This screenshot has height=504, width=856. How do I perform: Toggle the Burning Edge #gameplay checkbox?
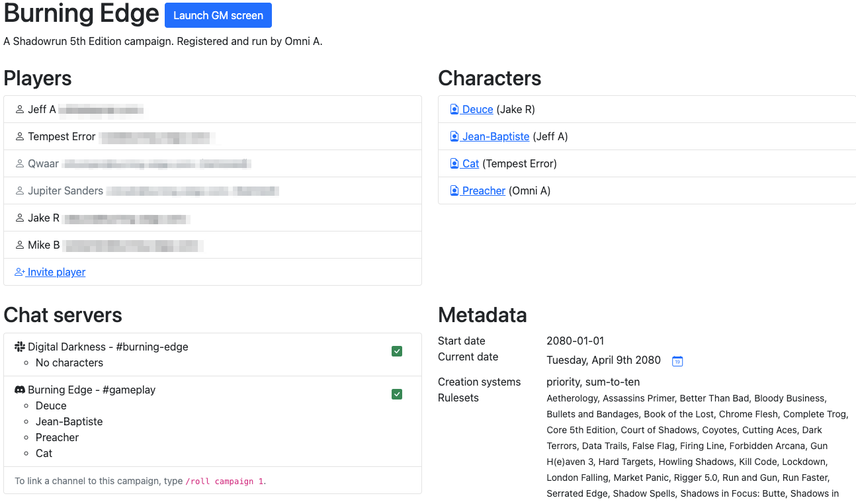pos(397,394)
